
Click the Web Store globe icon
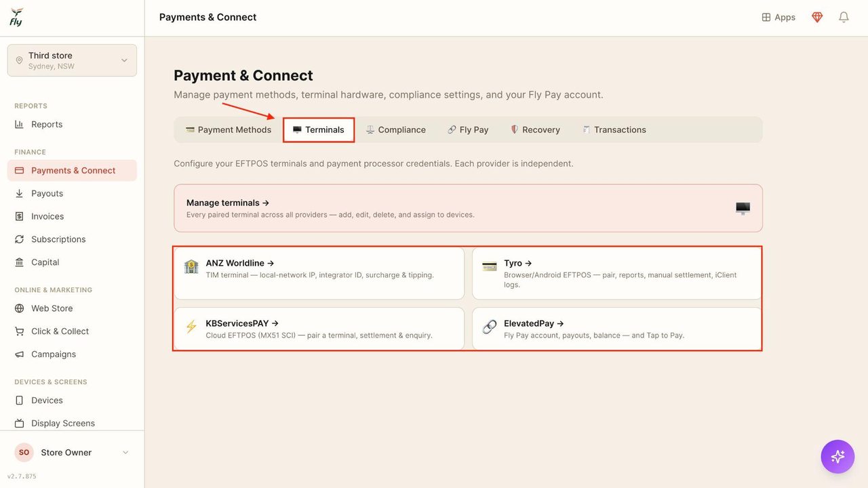click(19, 308)
